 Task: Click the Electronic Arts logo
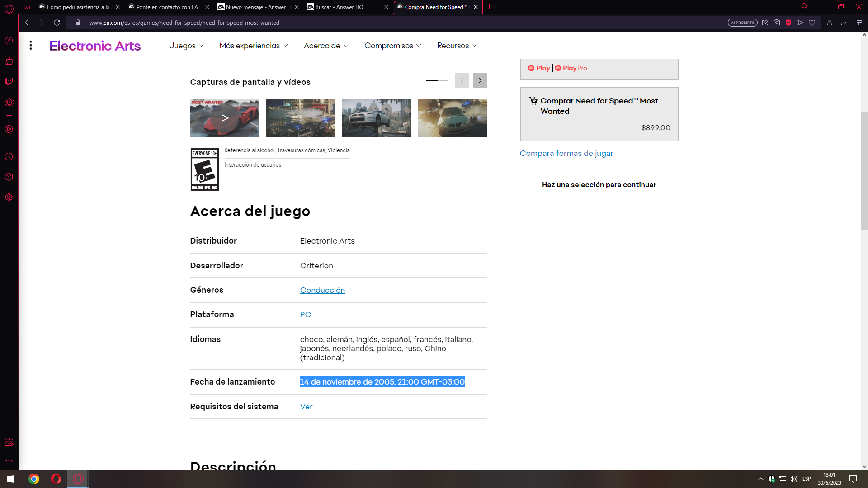[95, 46]
